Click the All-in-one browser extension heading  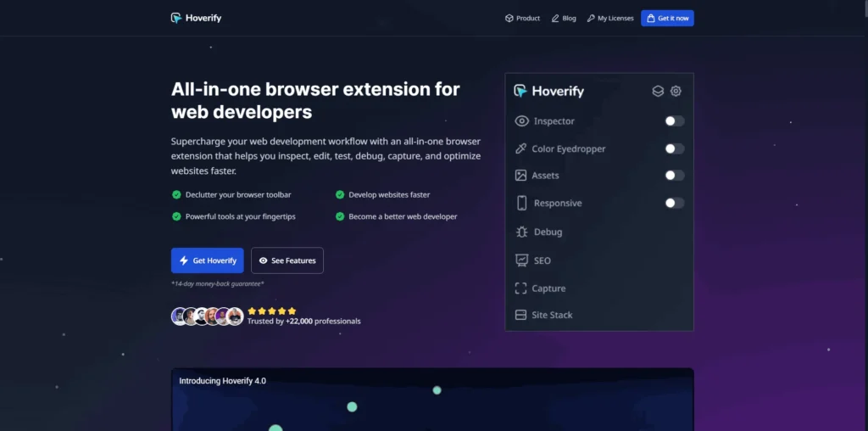[x=315, y=100]
